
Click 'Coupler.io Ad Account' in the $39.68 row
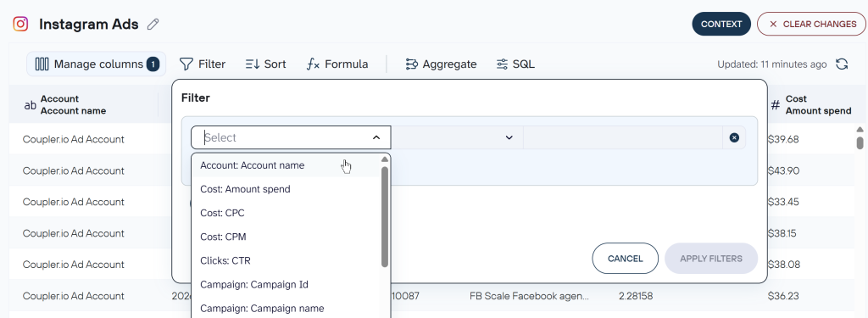[x=74, y=139]
